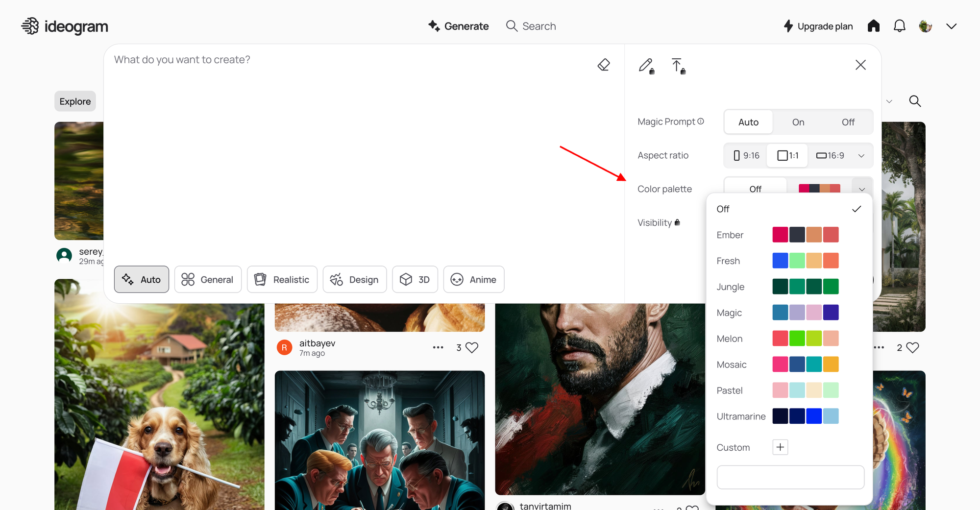Close the generation settings panel

click(860, 65)
